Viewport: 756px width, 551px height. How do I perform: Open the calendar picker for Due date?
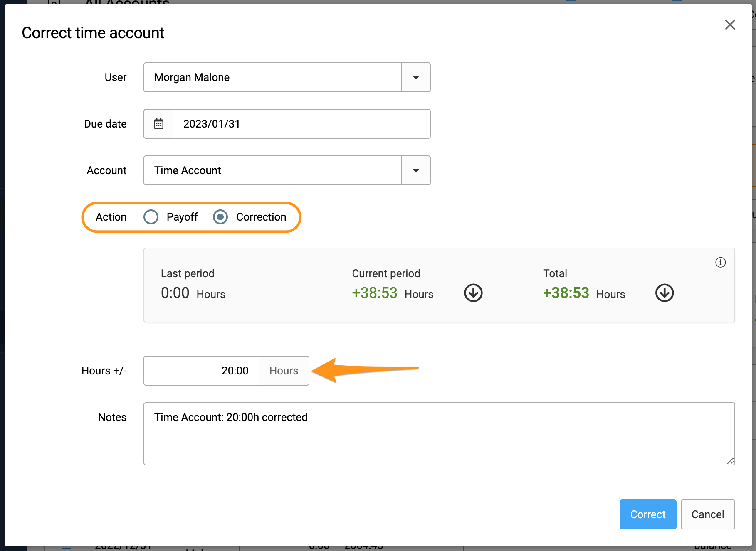pyautogui.click(x=158, y=124)
